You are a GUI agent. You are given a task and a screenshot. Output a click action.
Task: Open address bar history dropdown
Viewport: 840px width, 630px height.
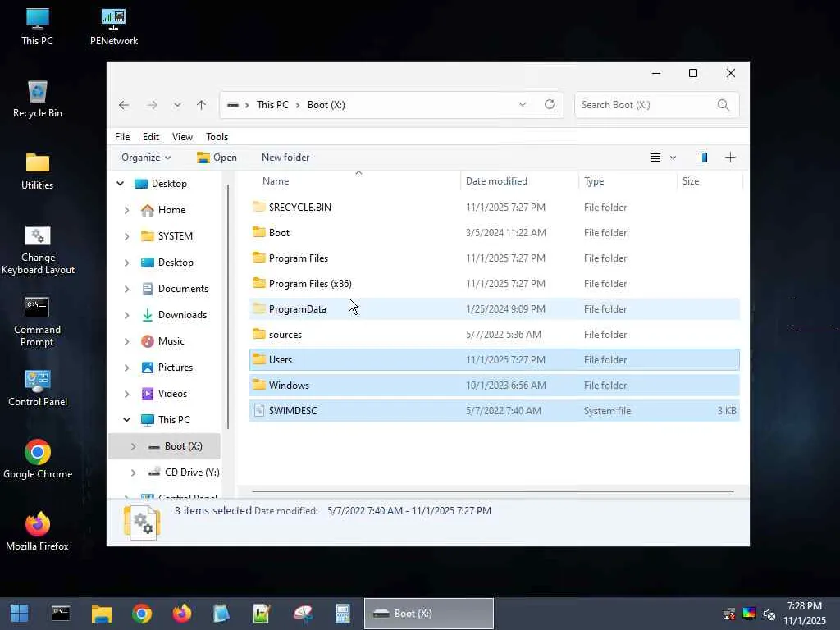(x=523, y=104)
